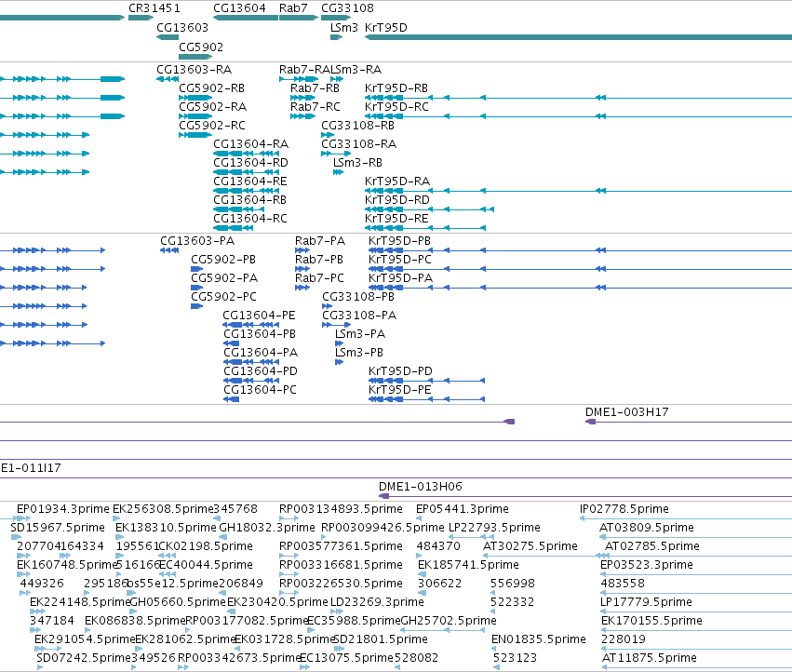The width and height of the screenshot is (792, 672).
Task: Click the KrT95D-RA transcript label
Action: point(397,181)
